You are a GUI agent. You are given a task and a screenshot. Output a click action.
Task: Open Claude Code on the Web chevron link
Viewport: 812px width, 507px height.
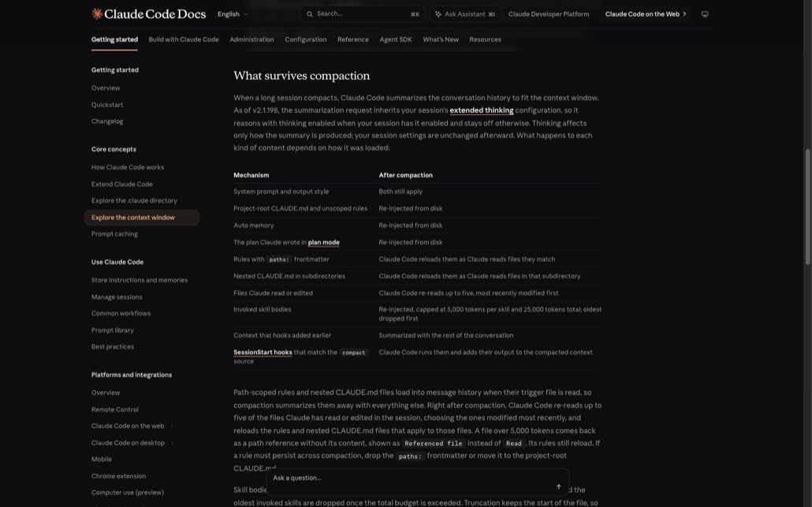point(646,14)
